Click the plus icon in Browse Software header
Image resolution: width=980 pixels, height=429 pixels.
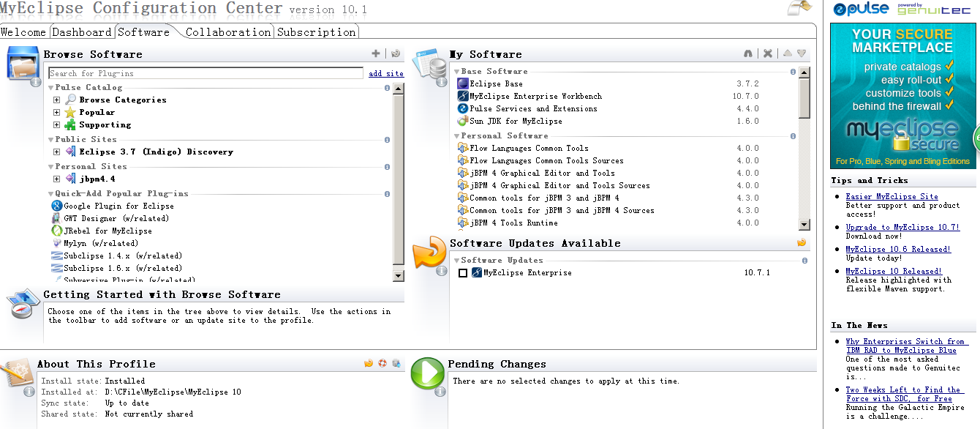[376, 53]
